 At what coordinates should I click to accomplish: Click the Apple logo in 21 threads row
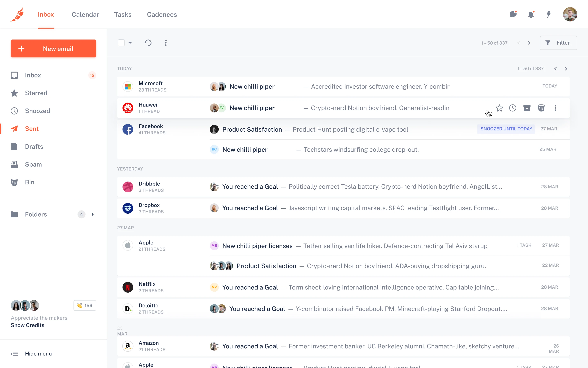[x=128, y=245]
